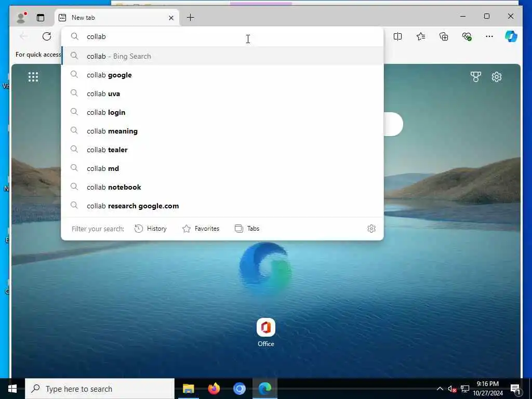Click the Refresh page icon

pyautogui.click(x=47, y=36)
